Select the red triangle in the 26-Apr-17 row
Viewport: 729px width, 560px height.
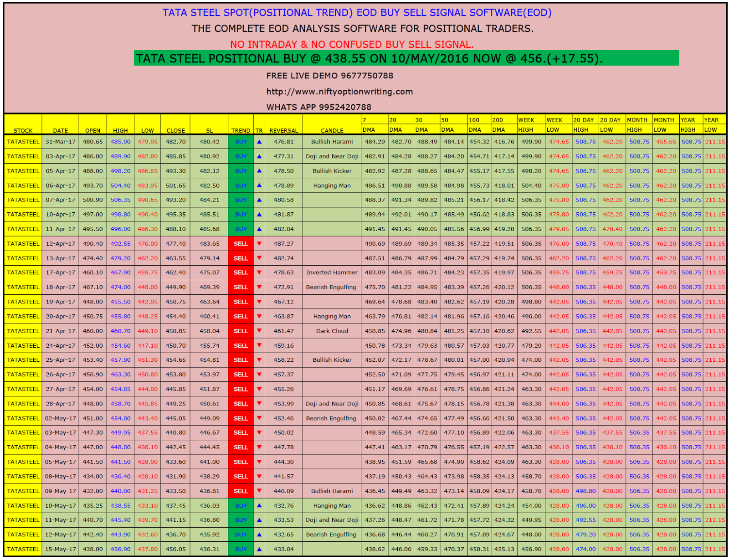pyautogui.click(x=259, y=375)
